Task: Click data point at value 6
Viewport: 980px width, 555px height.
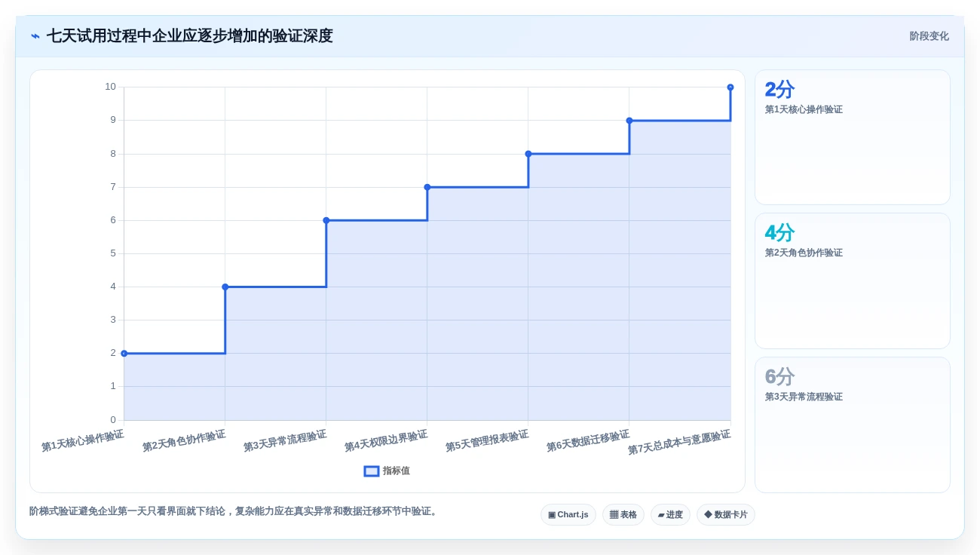Action: 326,220
